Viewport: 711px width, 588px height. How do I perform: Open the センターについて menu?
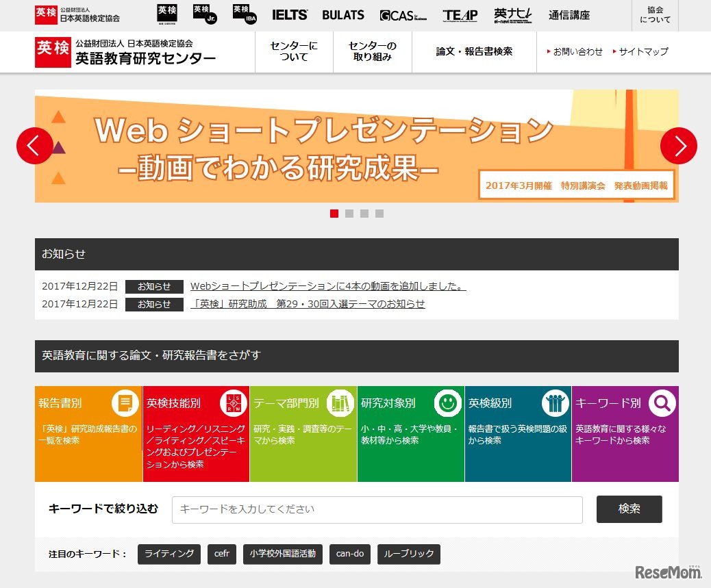tap(294, 51)
